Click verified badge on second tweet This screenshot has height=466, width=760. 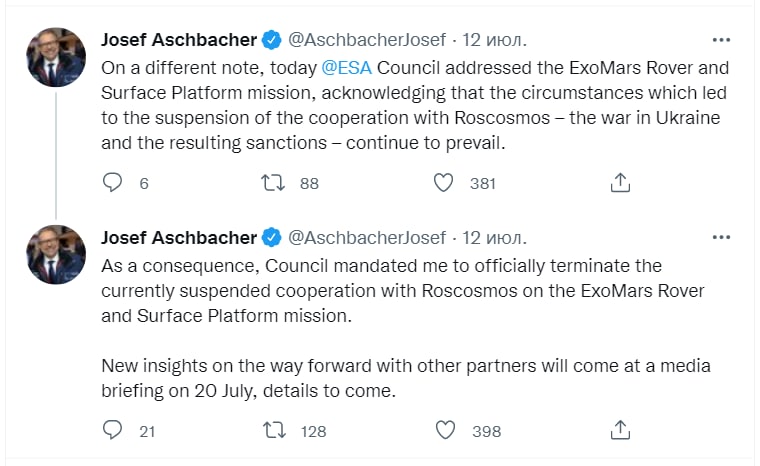click(x=271, y=239)
